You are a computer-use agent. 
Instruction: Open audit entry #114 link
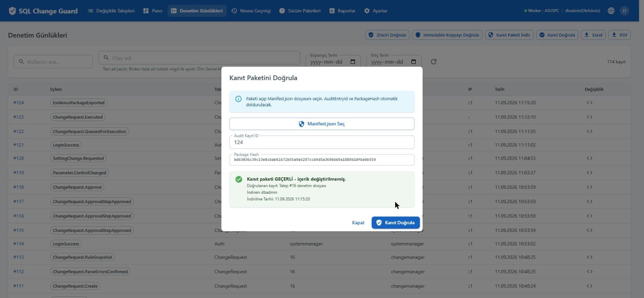point(18,244)
